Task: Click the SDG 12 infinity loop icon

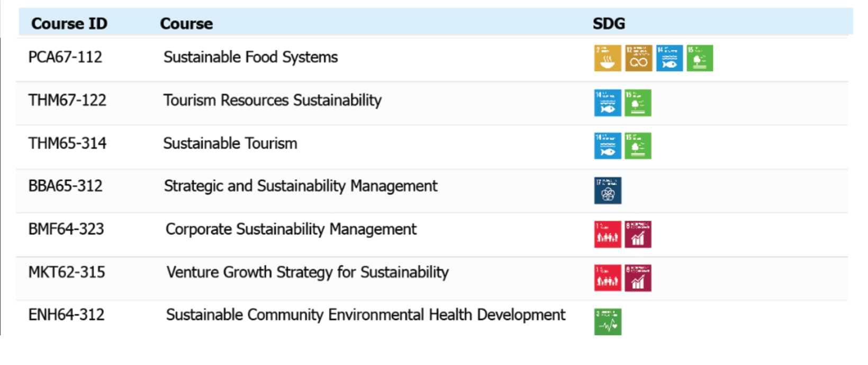Action: (x=638, y=58)
